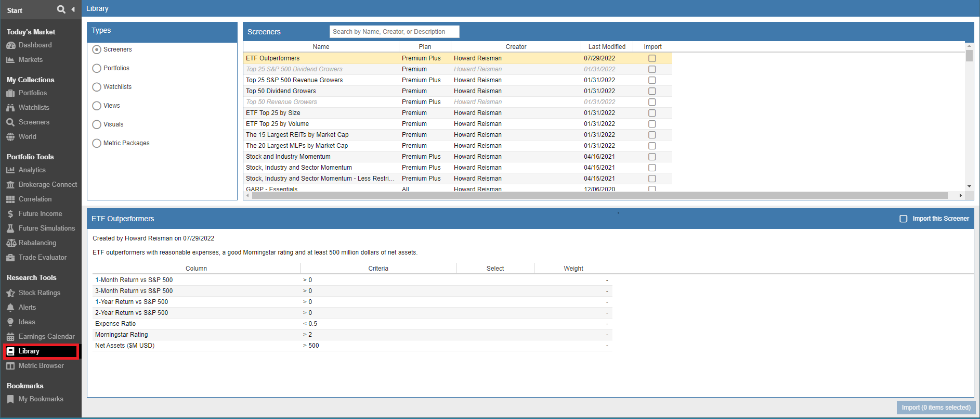
Task: Click the Plan column header
Action: 425,47
